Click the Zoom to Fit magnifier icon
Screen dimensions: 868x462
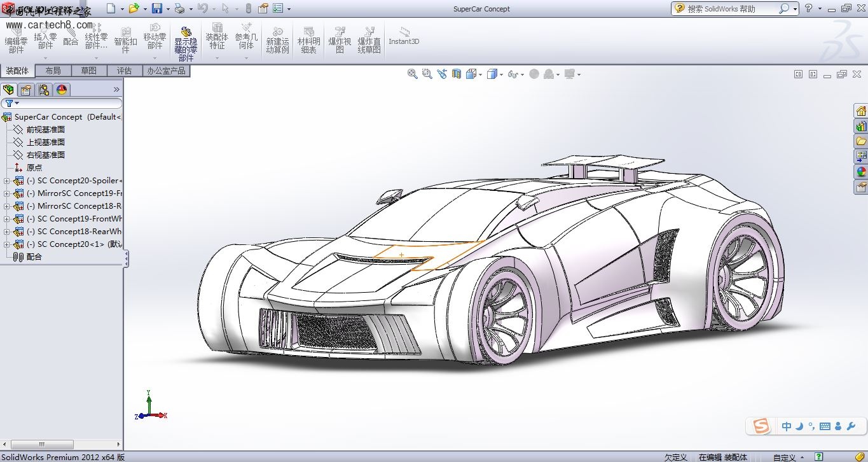tap(413, 74)
